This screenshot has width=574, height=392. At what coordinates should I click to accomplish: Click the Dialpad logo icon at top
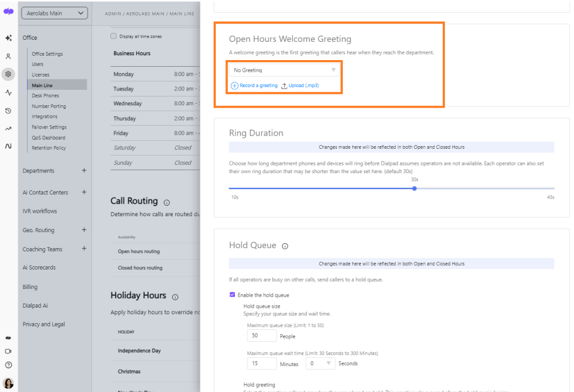(8, 12)
